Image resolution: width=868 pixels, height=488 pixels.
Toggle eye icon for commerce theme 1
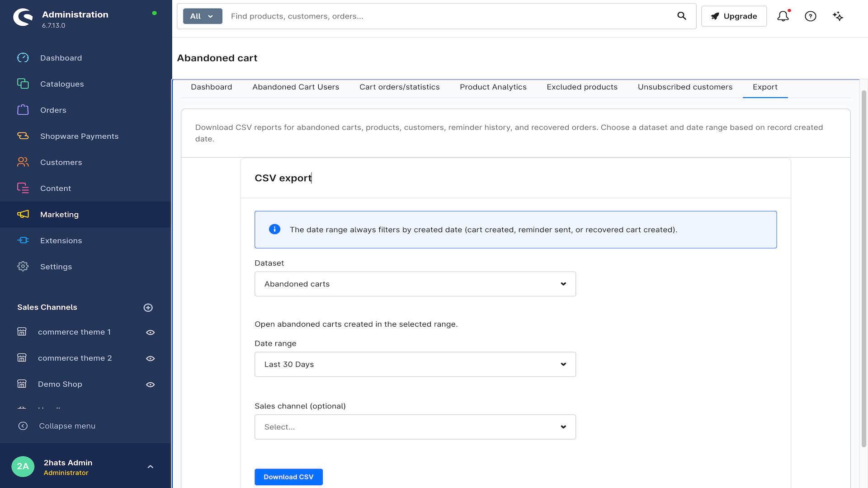(151, 333)
